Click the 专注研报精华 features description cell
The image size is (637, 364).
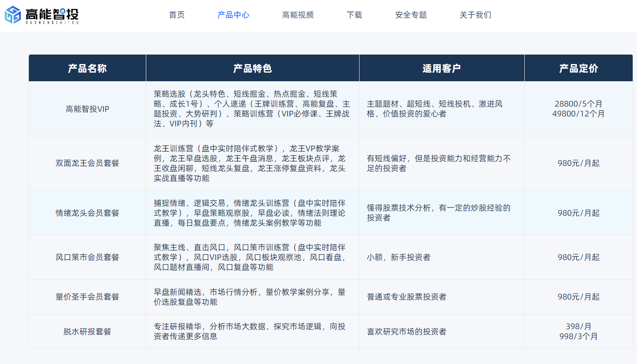252,331
